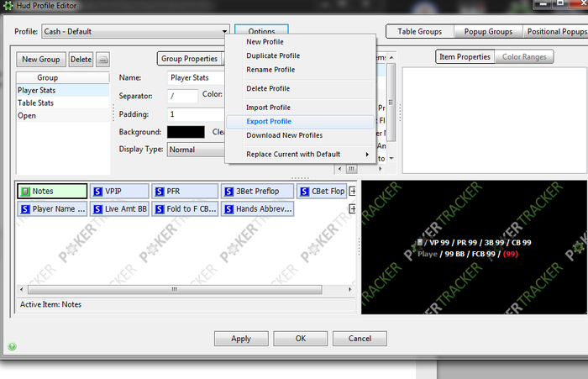This screenshot has width=588, height=379.
Task: Click the stat items horizontal scrollbar thumb
Action: [175, 289]
